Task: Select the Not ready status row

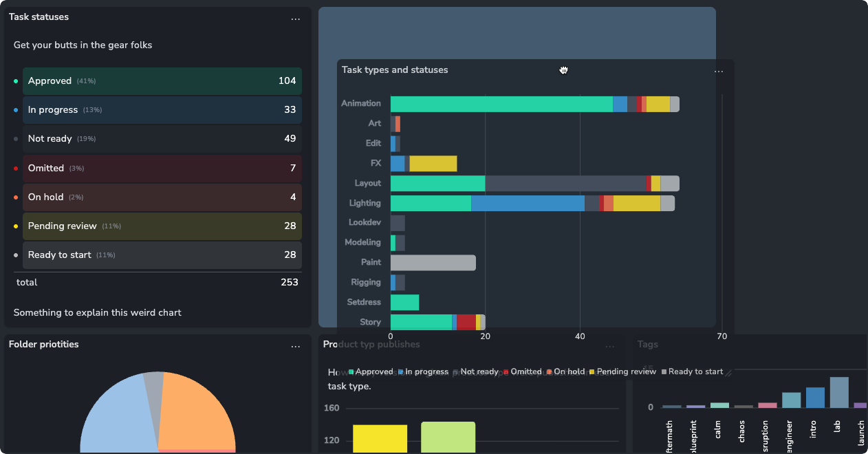Action: point(162,139)
